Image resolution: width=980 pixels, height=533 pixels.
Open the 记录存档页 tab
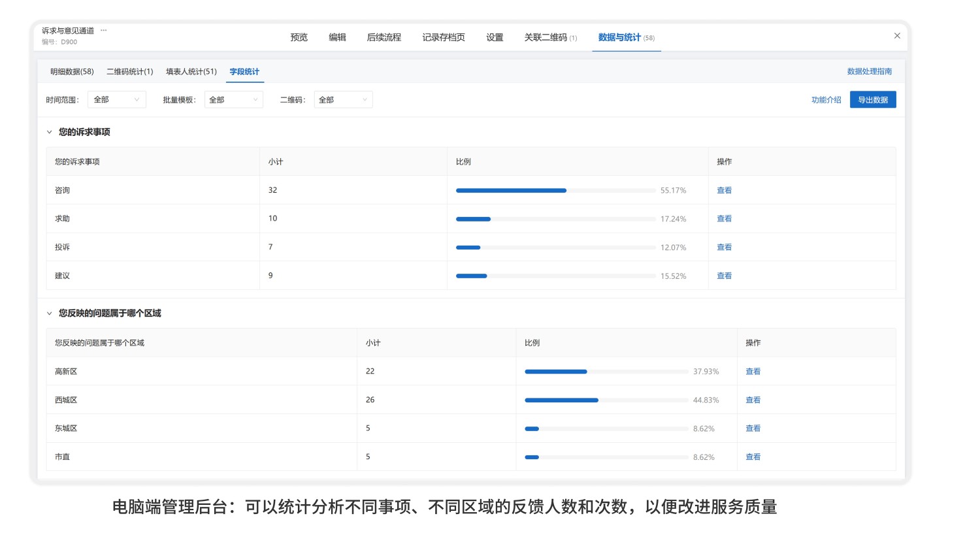[x=444, y=37]
